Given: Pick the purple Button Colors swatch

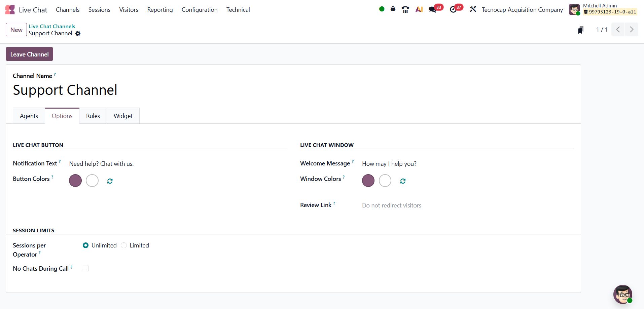Looking at the screenshot, I should pos(75,181).
